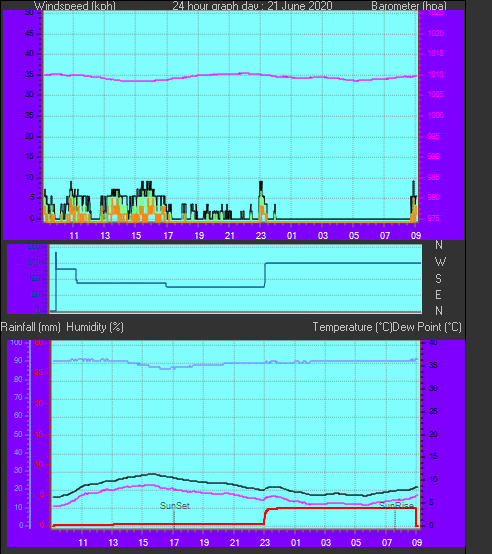The height and width of the screenshot is (554, 492).
Task: Click the 09 hour tick on temperature graph
Action: (x=417, y=542)
